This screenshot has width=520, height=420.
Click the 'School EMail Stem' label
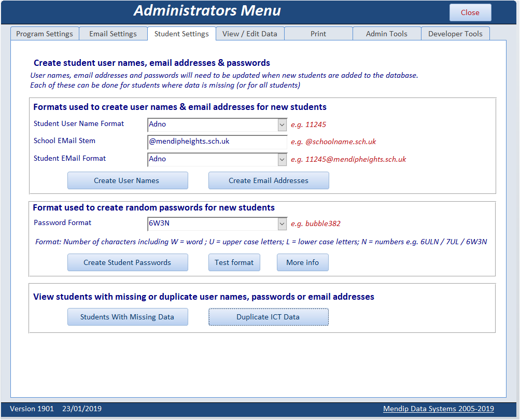[64, 141]
